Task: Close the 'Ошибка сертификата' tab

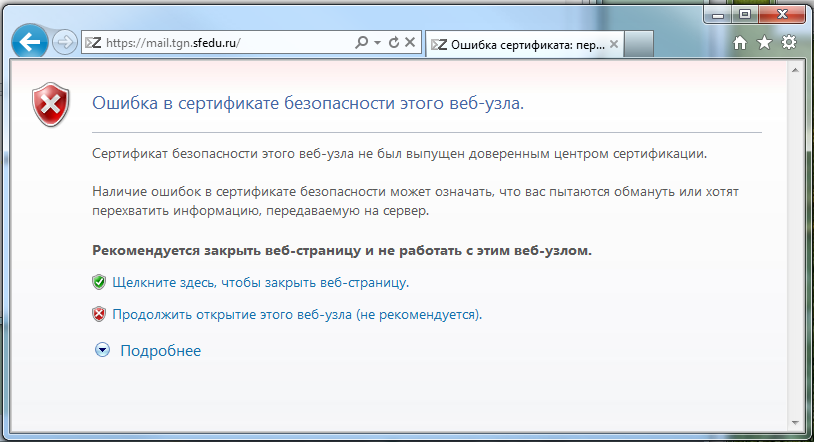Action: [x=614, y=44]
